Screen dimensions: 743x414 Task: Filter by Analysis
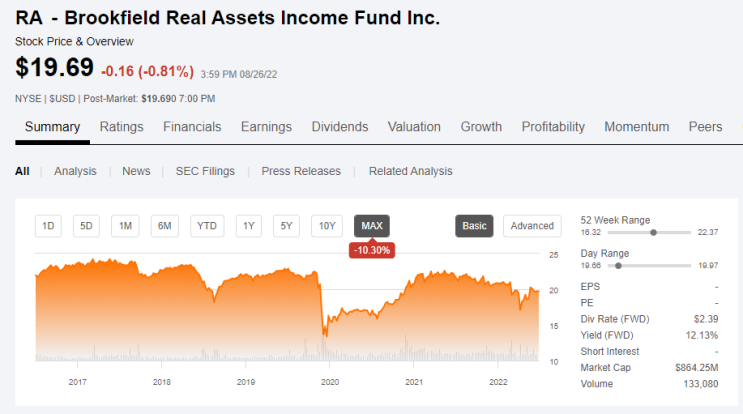pyautogui.click(x=75, y=171)
